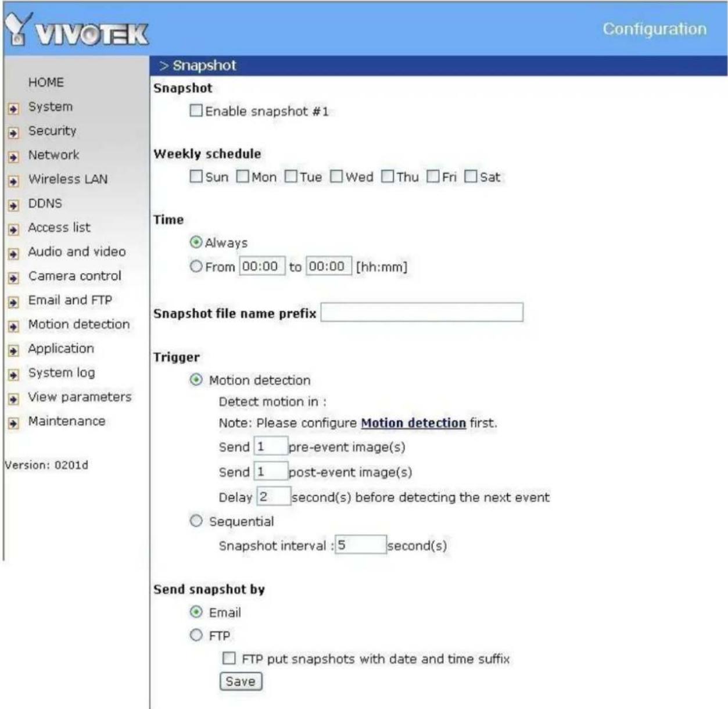
Task: Check the Fri schedule box
Action: 433,176
